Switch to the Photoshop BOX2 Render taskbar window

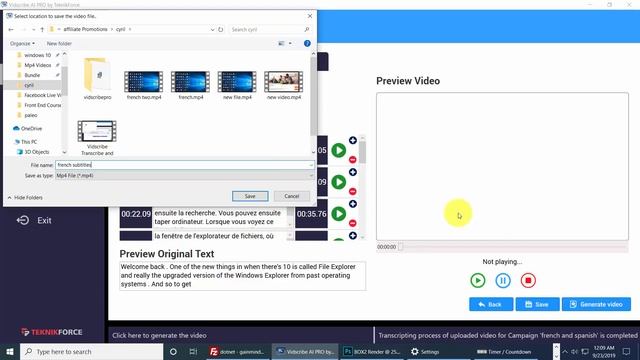tap(372, 351)
